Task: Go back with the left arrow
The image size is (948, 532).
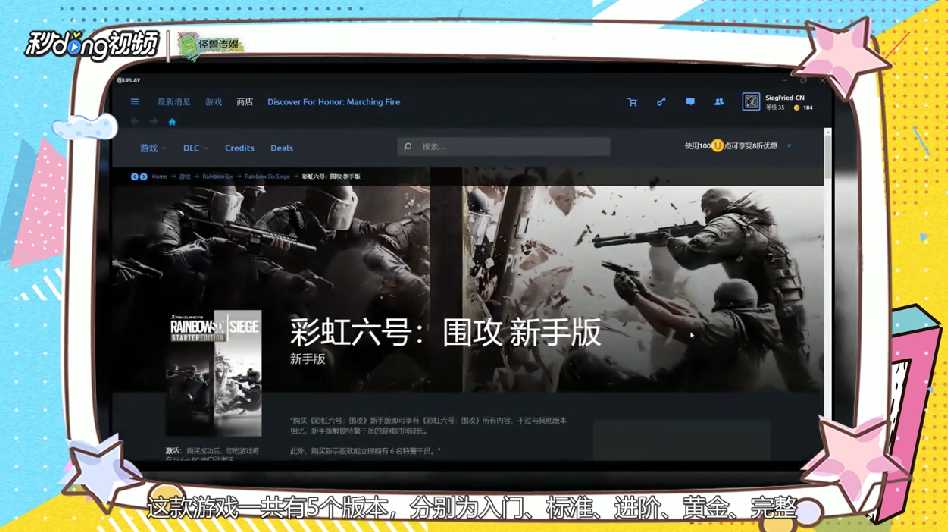Action: (x=135, y=122)
